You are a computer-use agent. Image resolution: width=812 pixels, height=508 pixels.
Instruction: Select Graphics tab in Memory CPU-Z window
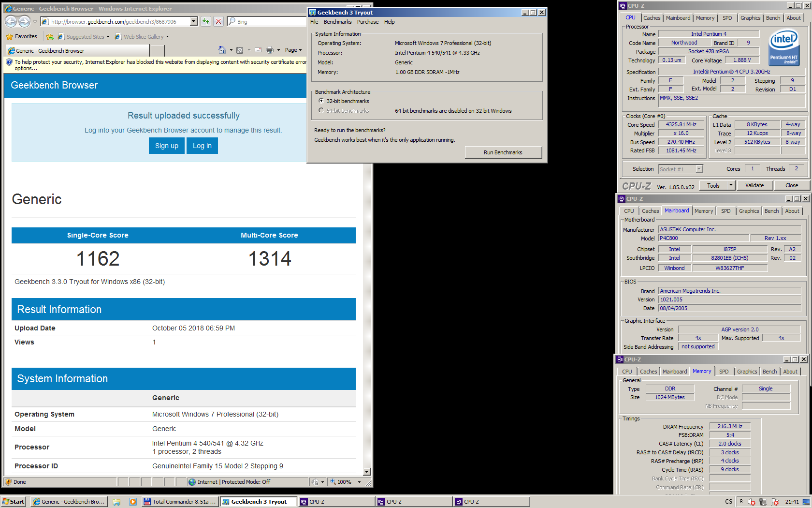[x=747, y=372]
